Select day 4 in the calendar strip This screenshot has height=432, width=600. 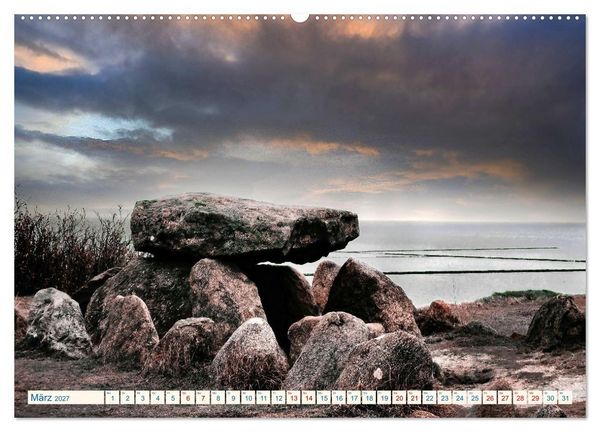[157, 397]
